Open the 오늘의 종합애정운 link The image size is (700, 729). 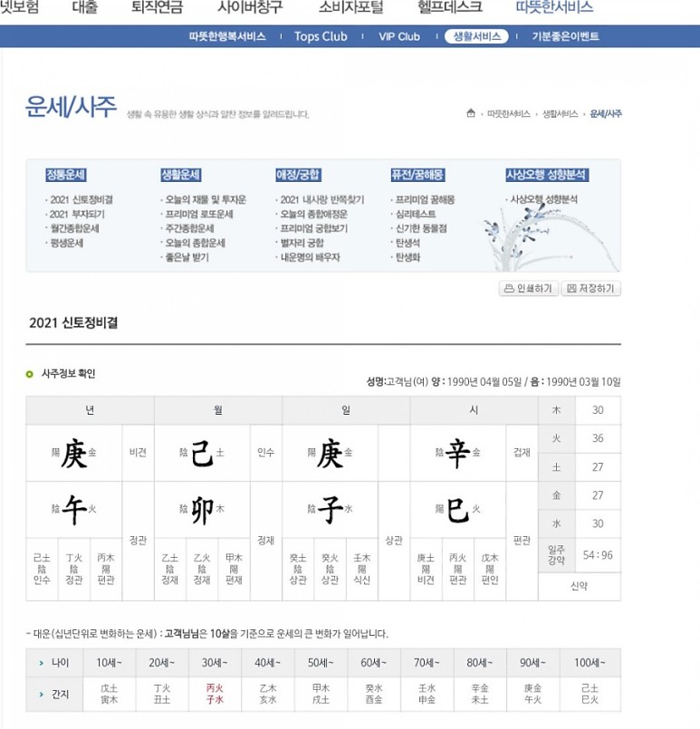tap(313, 215)
